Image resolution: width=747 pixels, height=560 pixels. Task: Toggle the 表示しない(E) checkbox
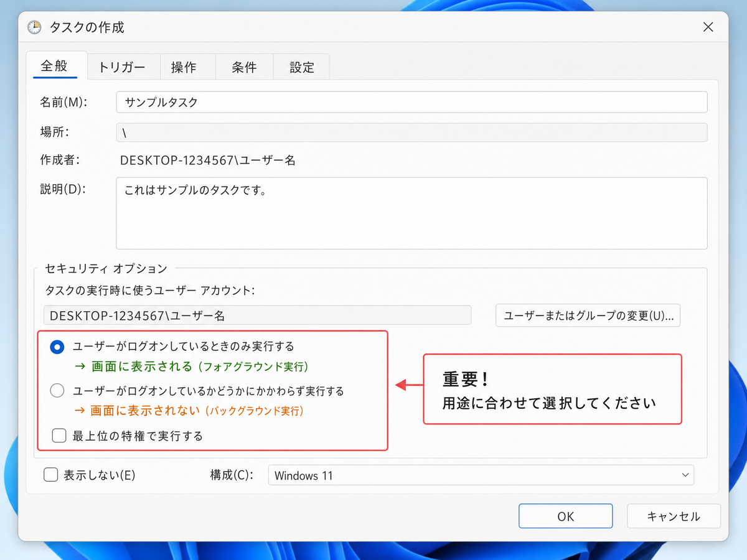(51, 475)
